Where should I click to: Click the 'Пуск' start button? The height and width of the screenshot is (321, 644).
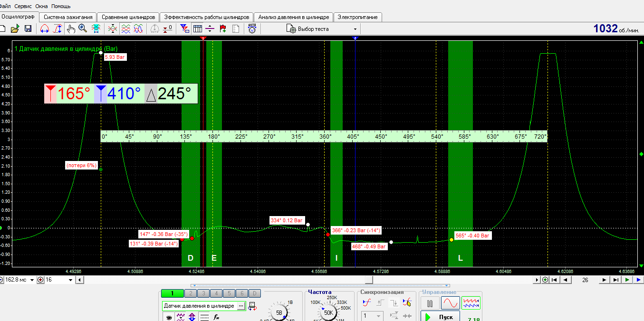pyautogui.click(x=440, y=316)
